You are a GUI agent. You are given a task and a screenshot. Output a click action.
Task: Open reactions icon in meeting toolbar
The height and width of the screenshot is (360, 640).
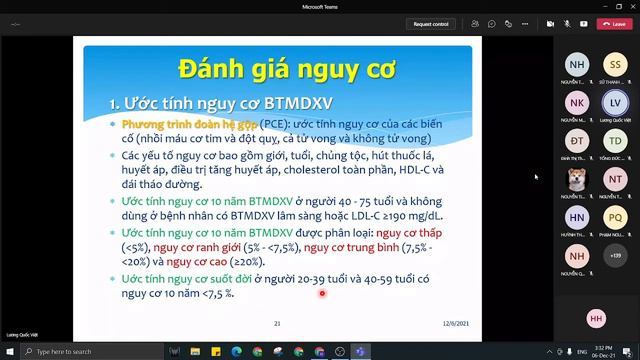(x=508, y=24)
